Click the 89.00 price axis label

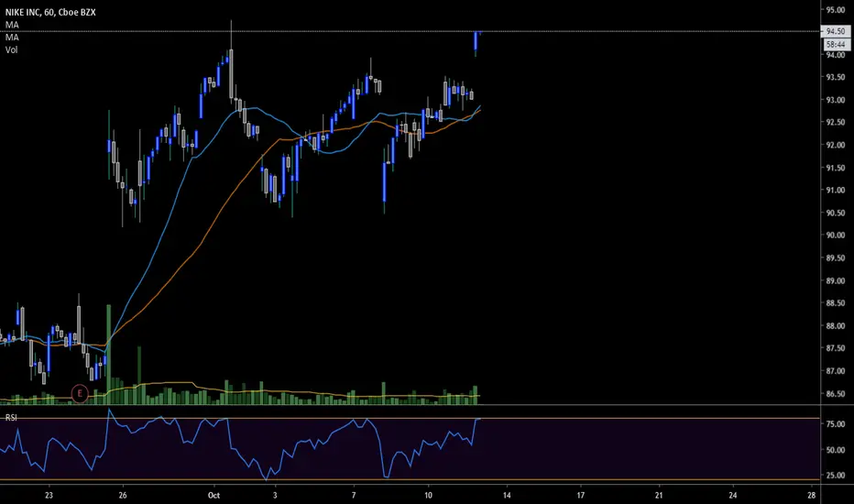(836, 280)
